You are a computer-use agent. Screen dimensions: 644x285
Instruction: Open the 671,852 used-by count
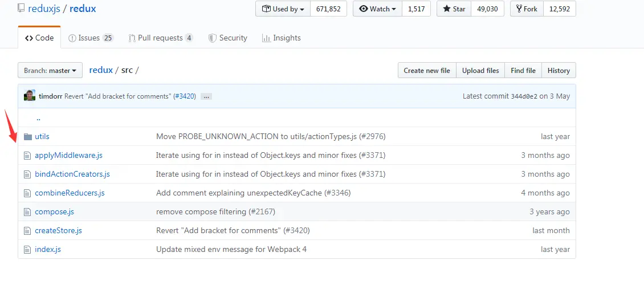pyautogui.click(x=328, y=9)
